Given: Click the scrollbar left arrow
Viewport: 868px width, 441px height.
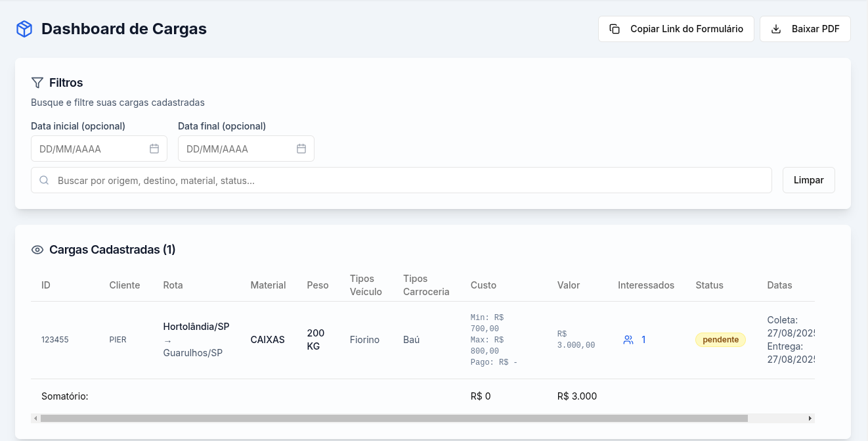Looking at the screenshot, I should 35,418.
